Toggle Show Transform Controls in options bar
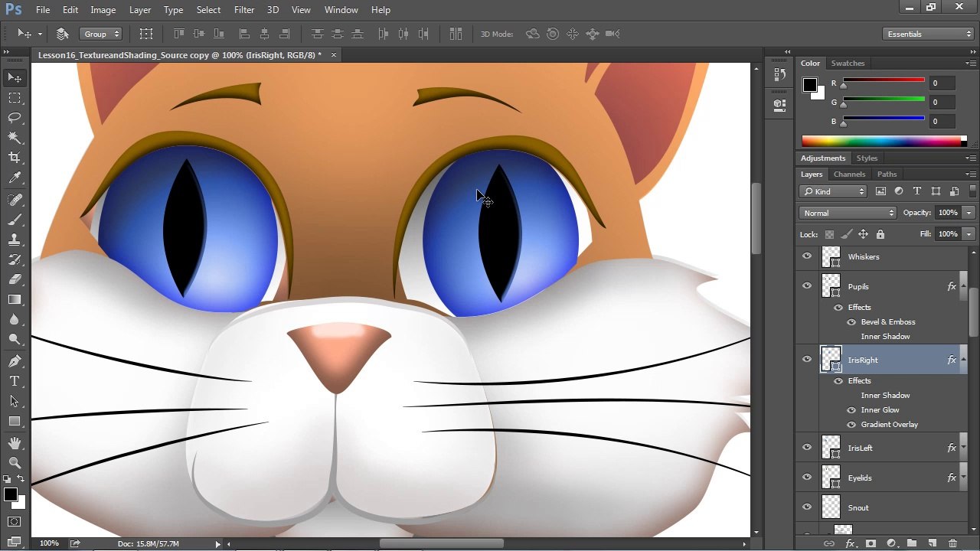Viewport: 980px width, 551px height. coord(146,34)
